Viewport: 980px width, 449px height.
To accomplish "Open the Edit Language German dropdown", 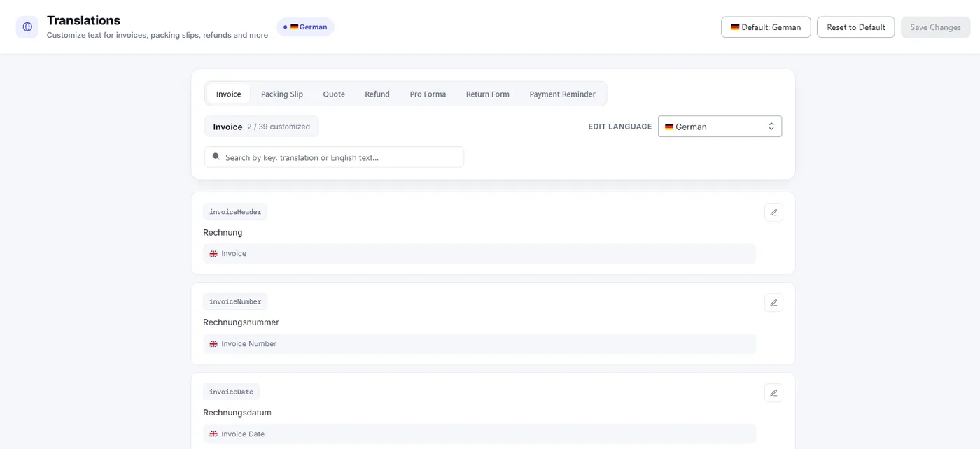I will [x=720, y=127].
